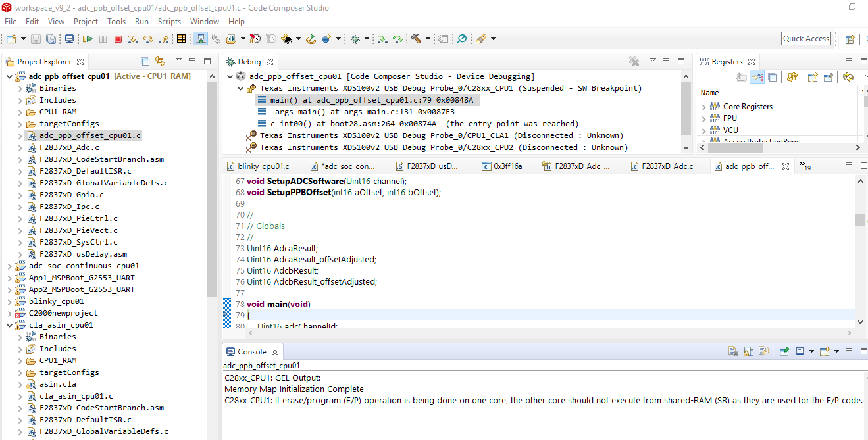
Task: Select _args_main() stack frame
Action: click(362, 112)
